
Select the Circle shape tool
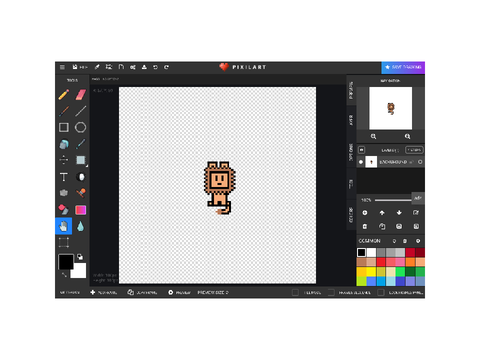click(x=81, y=127)
